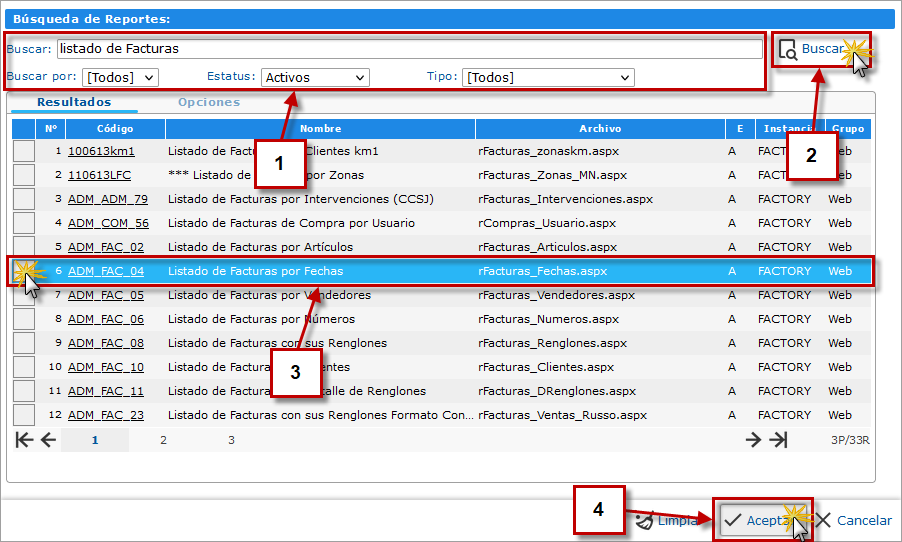Sort by the Grupo column header
Image resolution: width=902 pixels, height=542 pixels.
pos(848,129)
